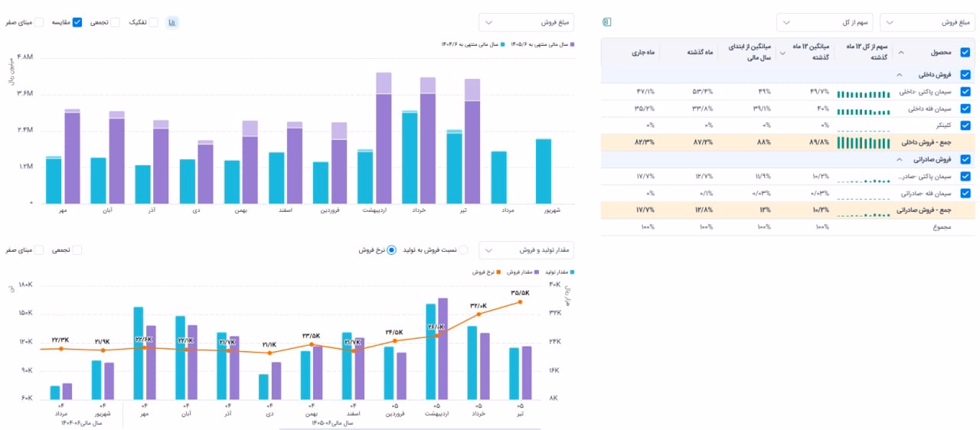Image resolution: width=980 pixels, height=430 pixels.
Task: Open the سهم از کل dropdown
Action: [x=824, y=22]
